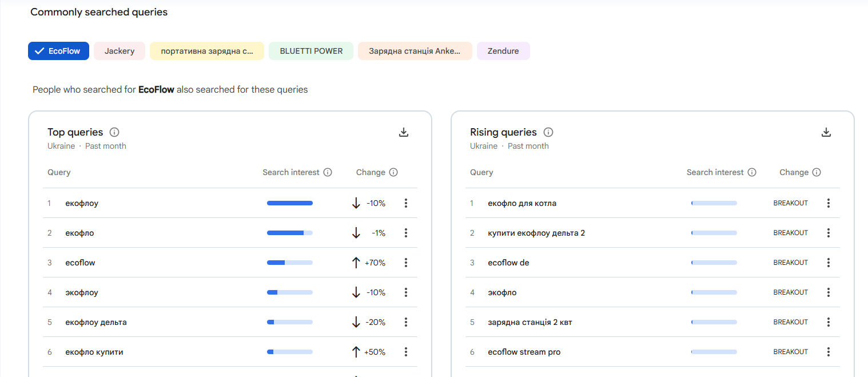
Task: Open more options for екофло для котла row
Action: point(829,203)
